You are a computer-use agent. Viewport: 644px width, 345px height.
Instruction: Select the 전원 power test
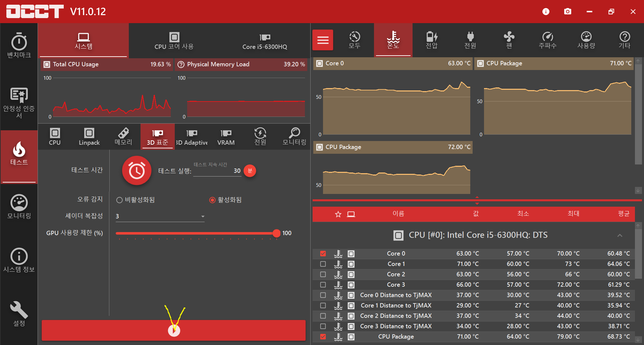pos(260,137)
